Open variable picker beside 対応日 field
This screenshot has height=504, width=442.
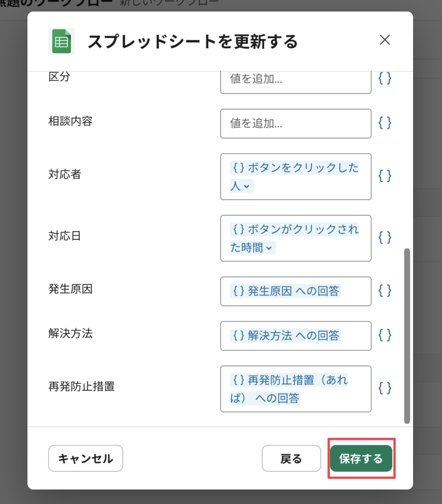pos(384,238)
